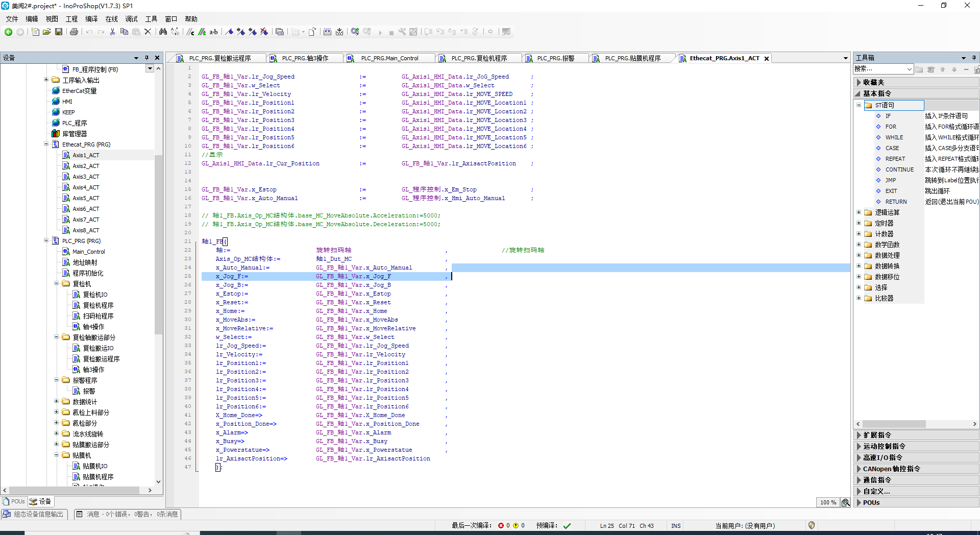Select 扫码枪程序 tree item
The height and width of the screenshot is (535, 980).
(98, 316)
